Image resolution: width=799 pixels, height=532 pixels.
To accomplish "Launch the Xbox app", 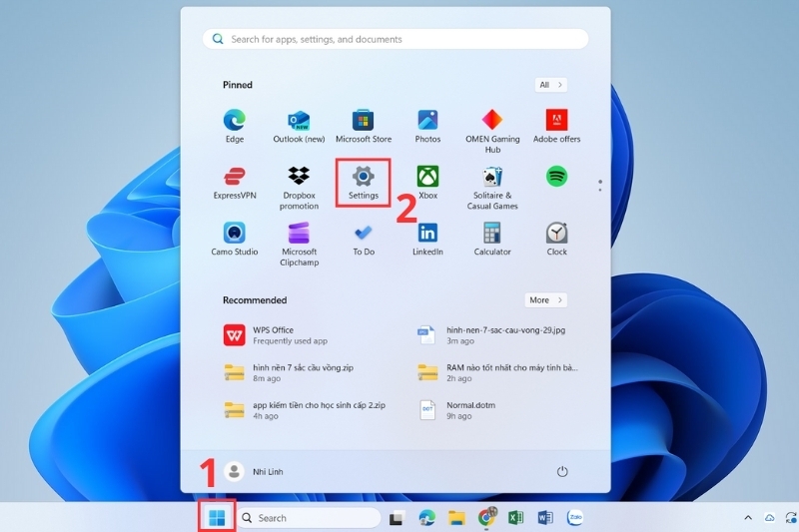I will 427,183.
